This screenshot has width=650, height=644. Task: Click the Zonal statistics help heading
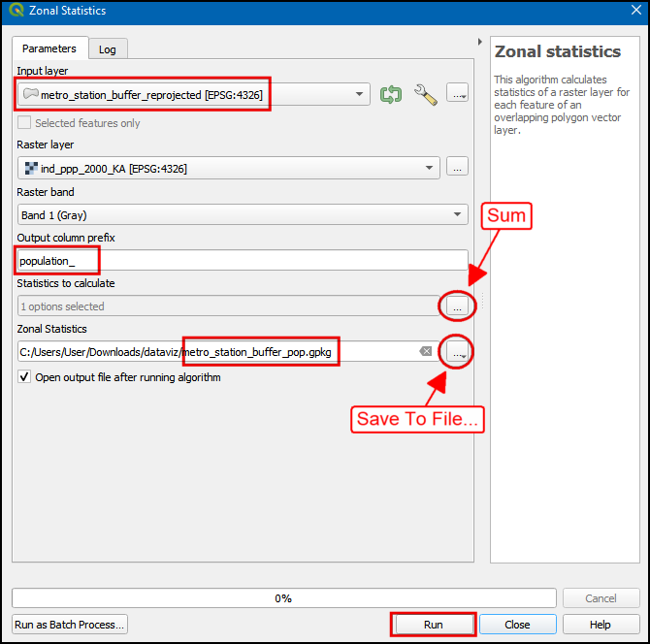(x=558, y=51)
